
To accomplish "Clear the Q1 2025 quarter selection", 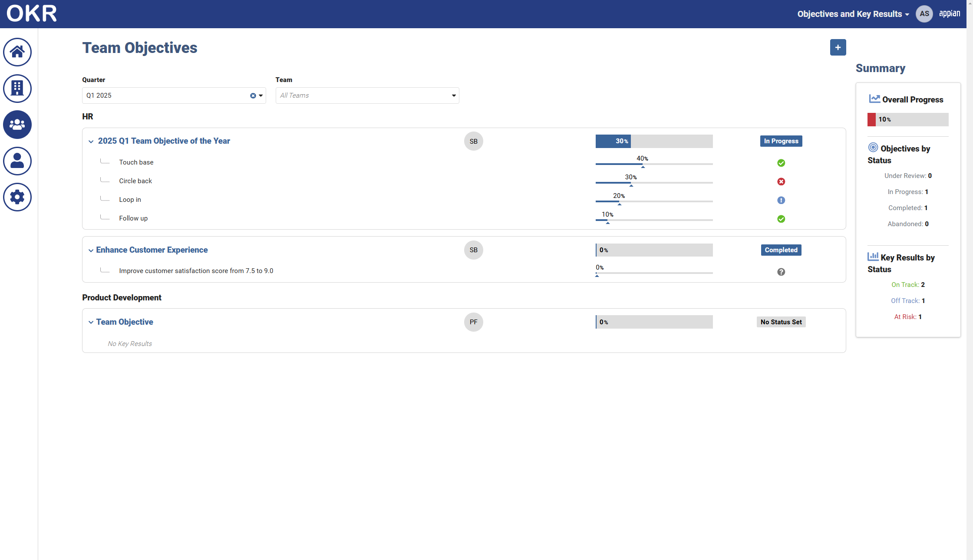I will (253, 96).
